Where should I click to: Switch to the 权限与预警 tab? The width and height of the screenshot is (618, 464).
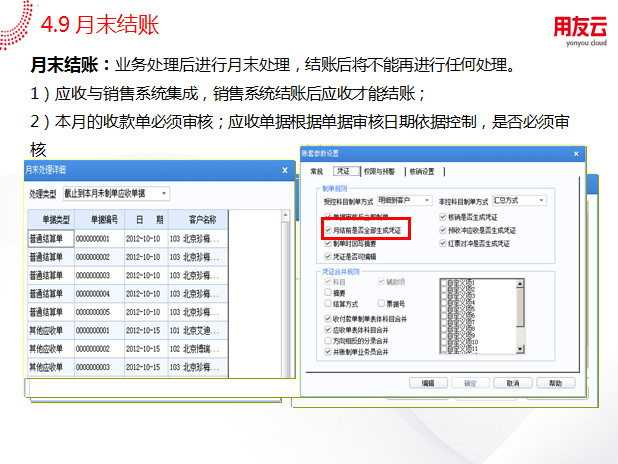coord(379,171)
